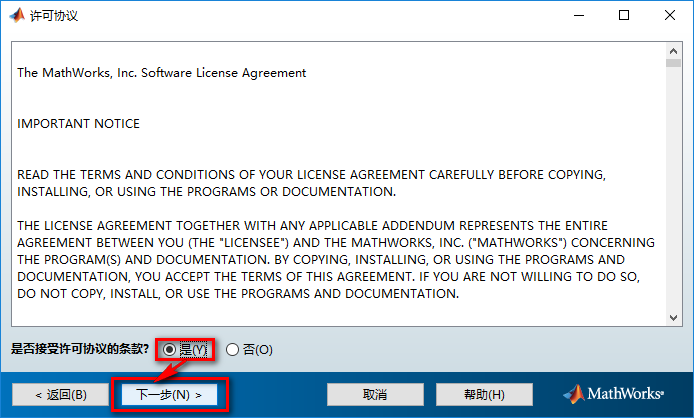Select the 否(O) radio button to decline
The width and height of the screenshot is (694, 418).
(x=233, y=350)
